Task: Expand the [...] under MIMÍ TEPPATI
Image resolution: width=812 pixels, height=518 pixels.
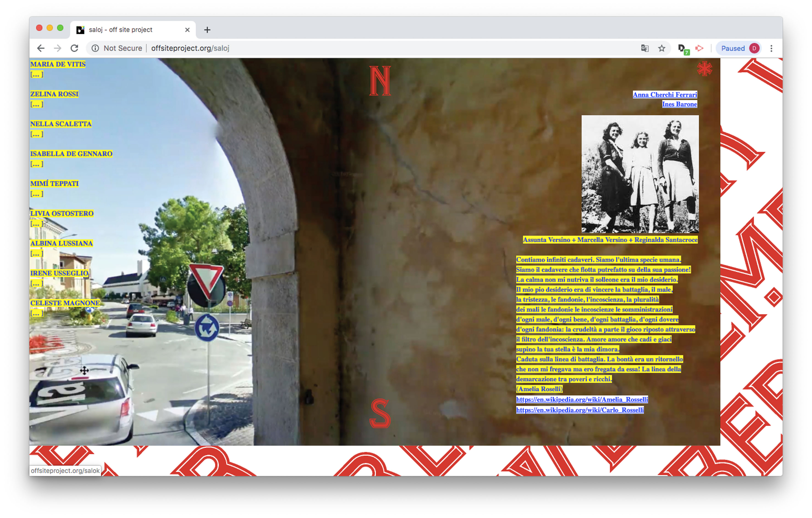Action: coord(37,194)
